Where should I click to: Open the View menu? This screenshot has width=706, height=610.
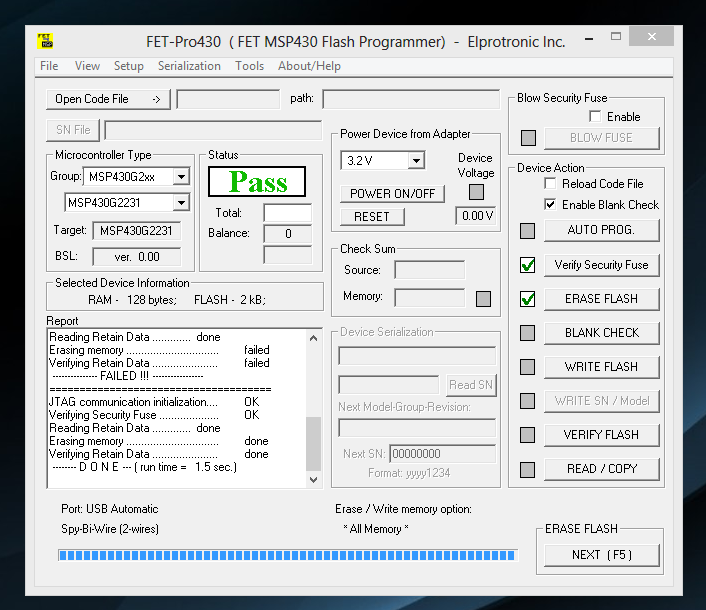tap(87, 66)
